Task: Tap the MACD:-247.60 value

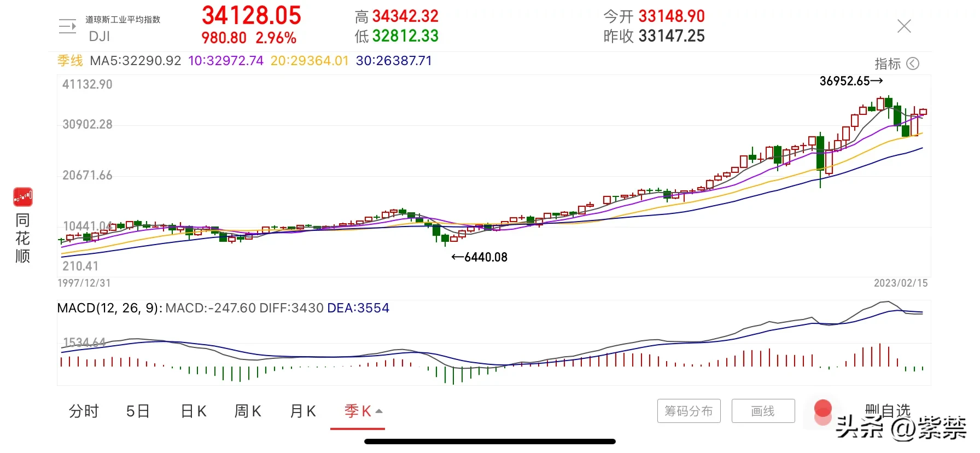Action: tap(211, 308)
